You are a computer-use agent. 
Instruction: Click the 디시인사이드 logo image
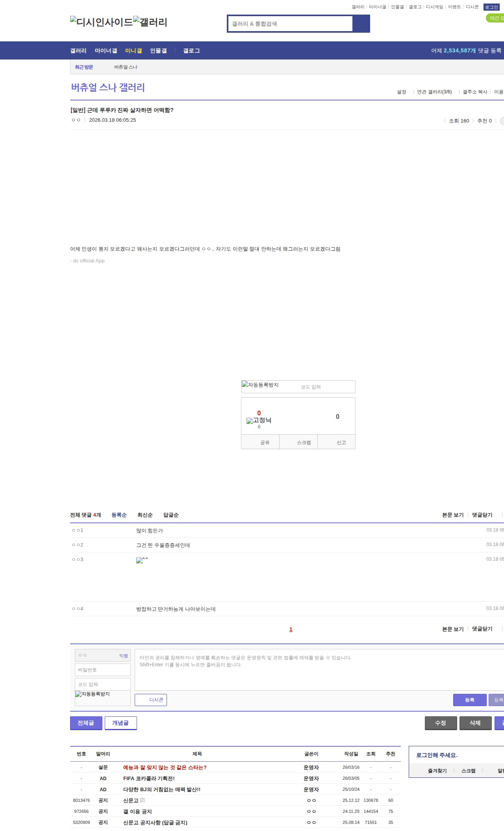pos(102,22)
